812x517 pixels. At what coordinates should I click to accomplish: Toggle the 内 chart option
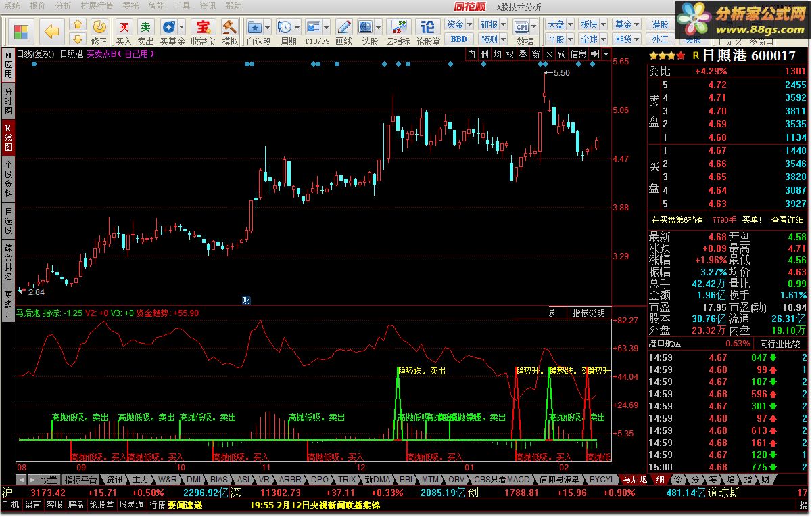tap(472, 54)
